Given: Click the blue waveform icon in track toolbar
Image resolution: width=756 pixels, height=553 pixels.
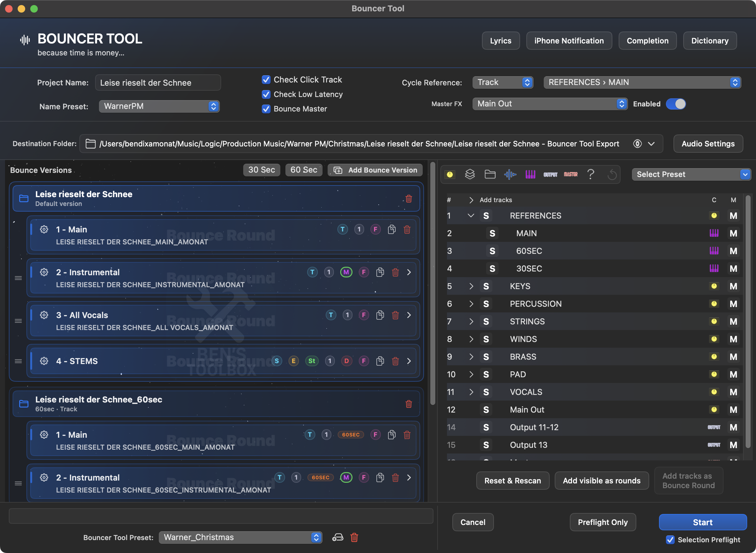Looking at the screenshot, I should pos(510,174).
